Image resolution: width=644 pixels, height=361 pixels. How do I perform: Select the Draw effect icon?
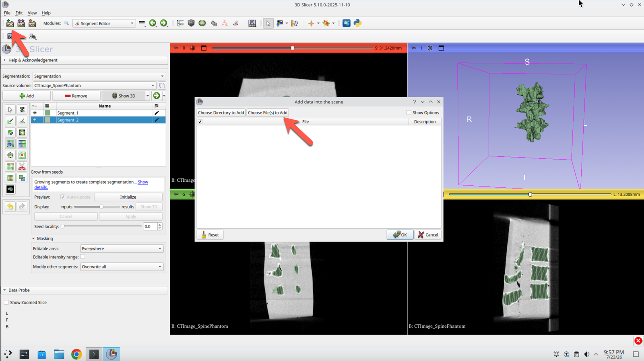click(x=22, y=121)
